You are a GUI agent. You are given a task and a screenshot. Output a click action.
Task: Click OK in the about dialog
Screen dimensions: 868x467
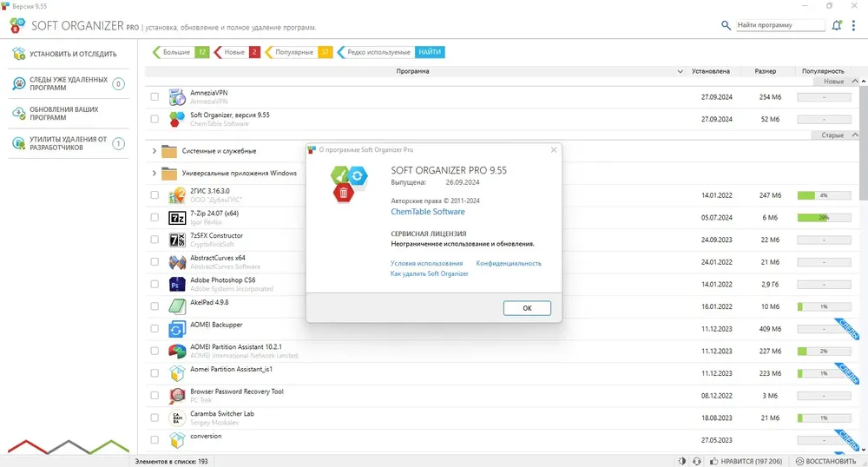coord(527,308)
